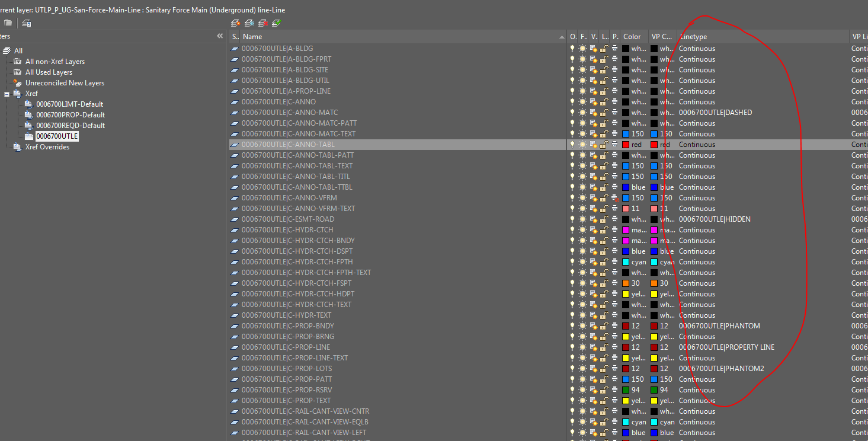Click plot icon for C-HYDR-CTCH layer

(615, 230)
